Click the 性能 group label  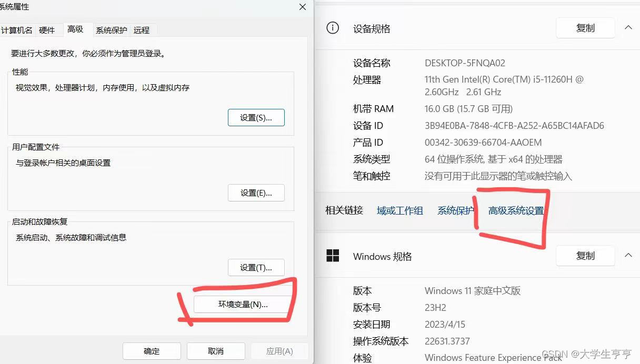20,72
